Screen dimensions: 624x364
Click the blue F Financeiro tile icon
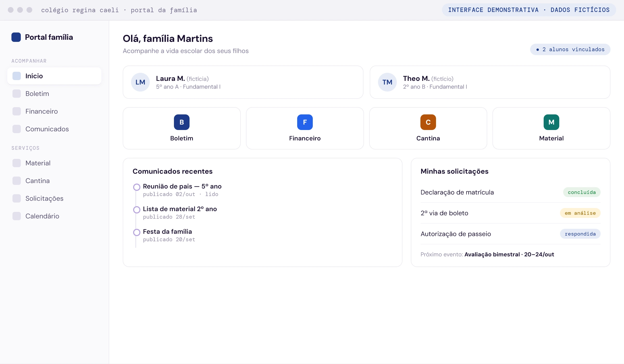(x=305, y=122)
